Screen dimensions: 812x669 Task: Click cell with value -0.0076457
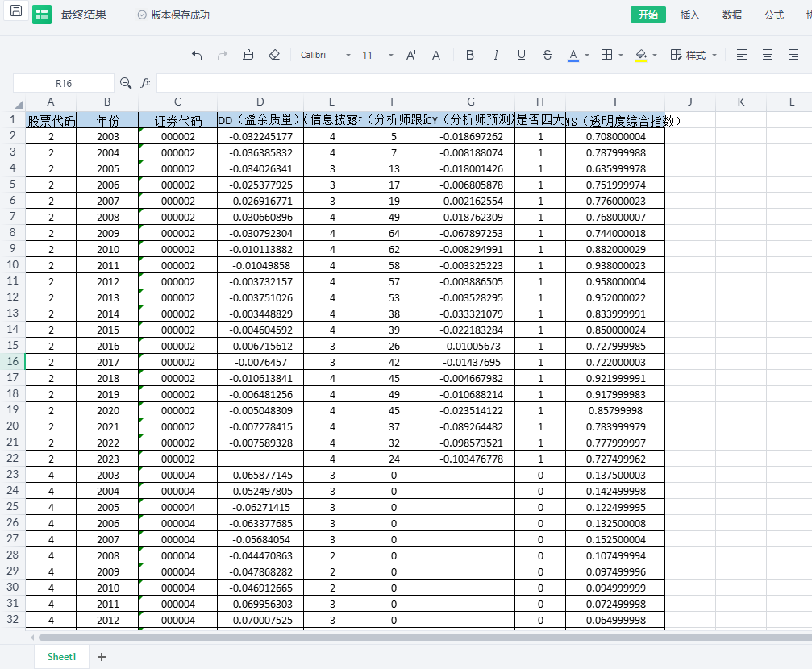coord(260,362)
